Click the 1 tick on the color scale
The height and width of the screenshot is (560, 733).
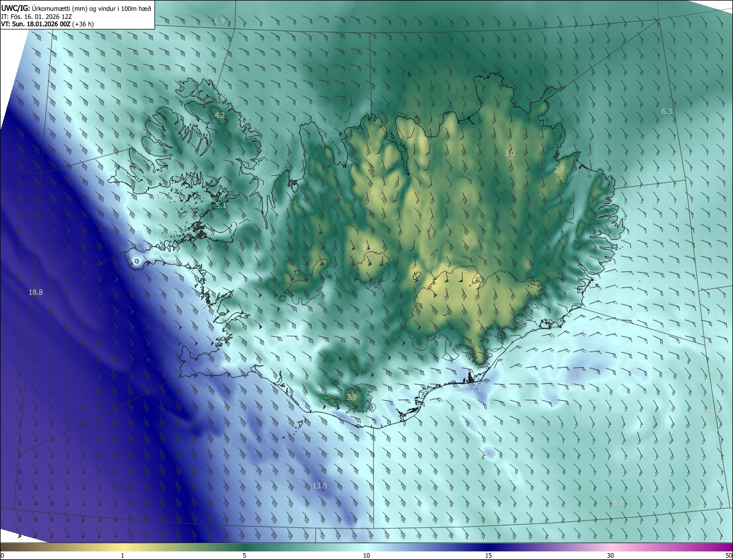tap(123, 555)
